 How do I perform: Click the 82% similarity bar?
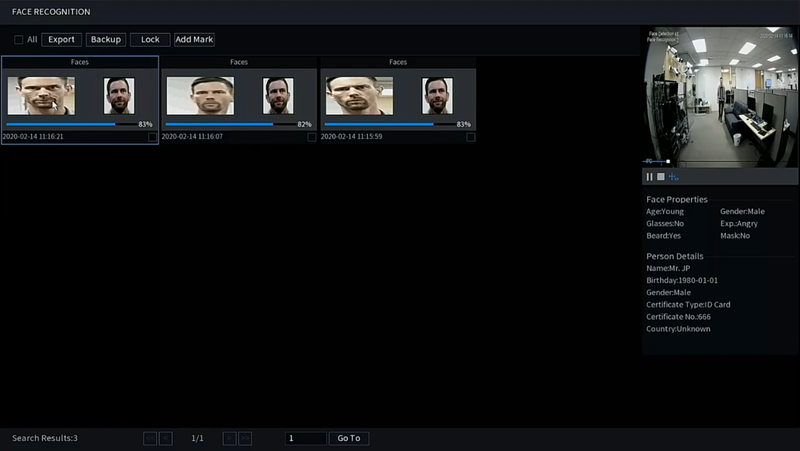(231, 124)
